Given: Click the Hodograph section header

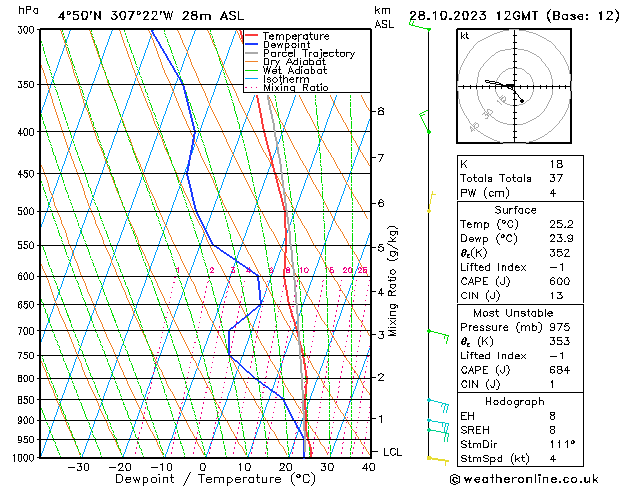Looking at the screenshot, I should (x=515, y=402).
